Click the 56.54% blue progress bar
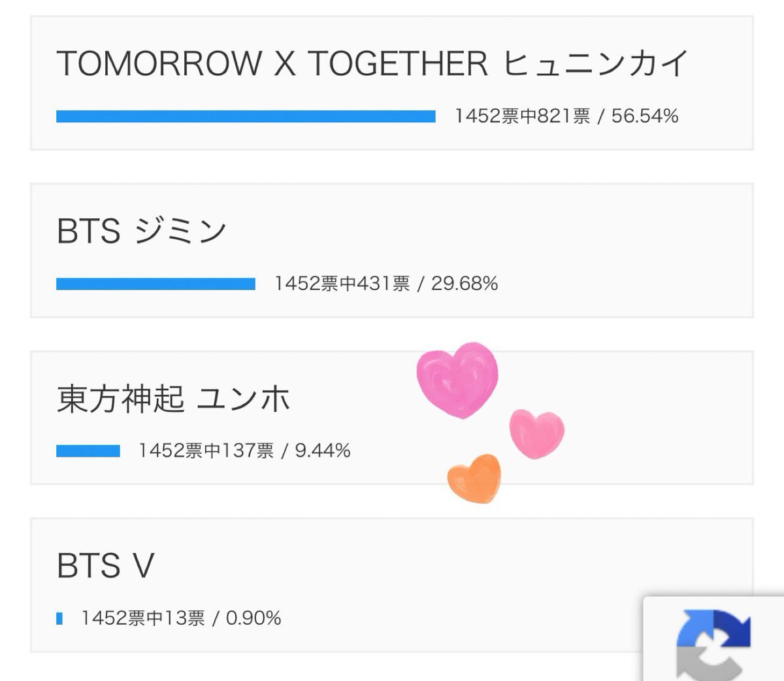 click(x=246, y=116)
